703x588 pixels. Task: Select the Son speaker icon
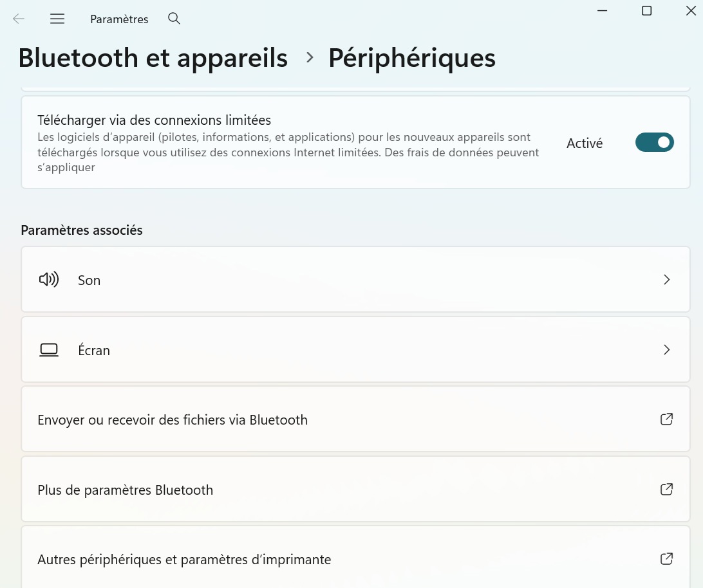[48, 279]
